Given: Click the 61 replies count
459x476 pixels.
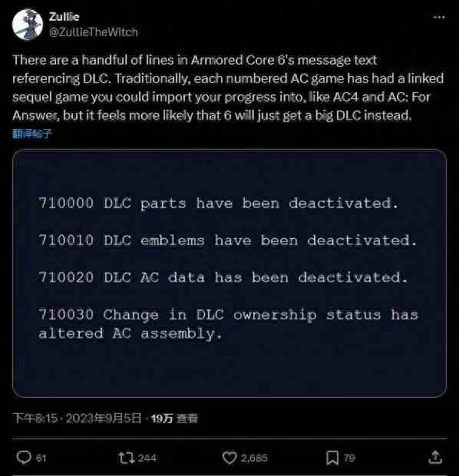Looking at the screenshot, I should point(41,458).
